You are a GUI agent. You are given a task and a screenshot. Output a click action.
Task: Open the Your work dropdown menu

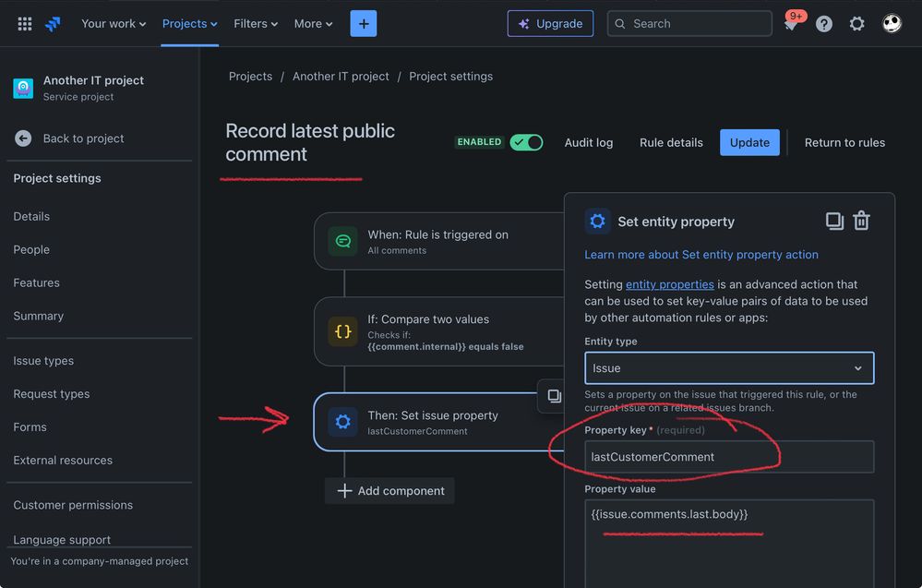pos(114,23)
